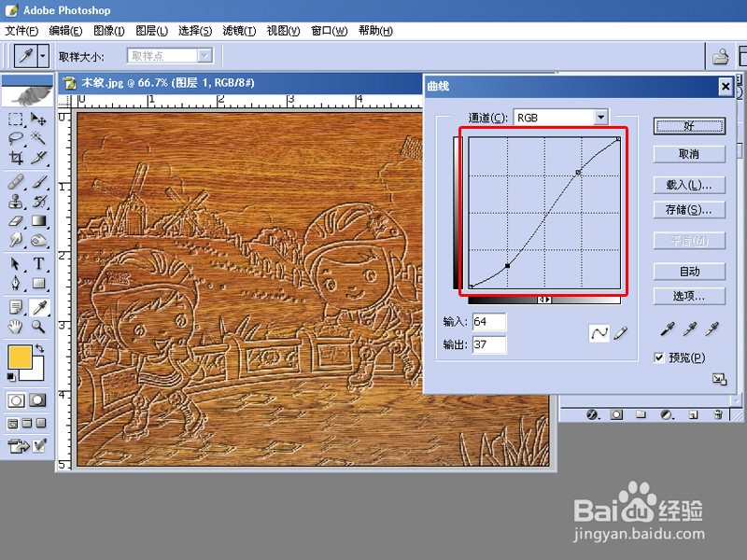Select the Move tool
Viewport: 747px width, 560px height.
pyautogui.click(x=38, y=119)
